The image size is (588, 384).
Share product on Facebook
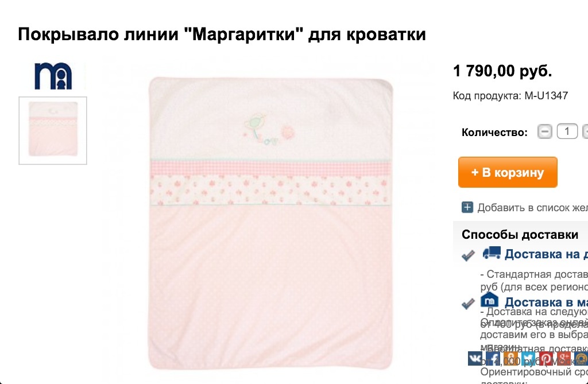pos(493,358)
